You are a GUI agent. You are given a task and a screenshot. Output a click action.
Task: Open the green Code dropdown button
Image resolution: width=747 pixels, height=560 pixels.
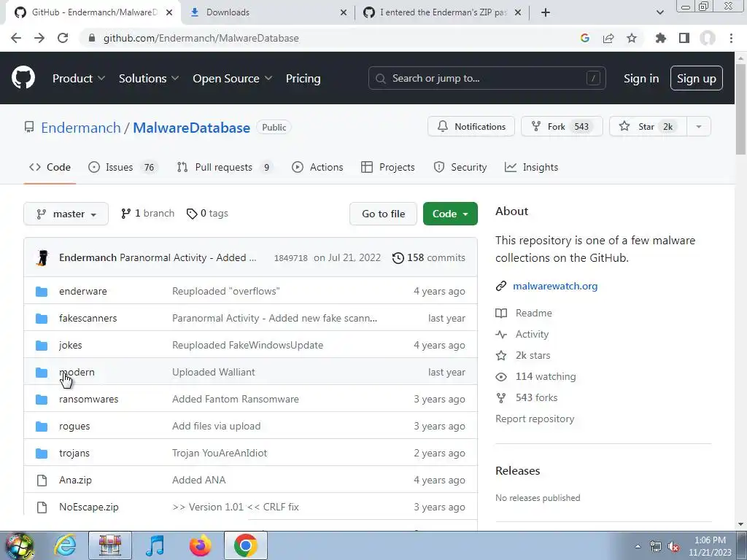(450, 214)
